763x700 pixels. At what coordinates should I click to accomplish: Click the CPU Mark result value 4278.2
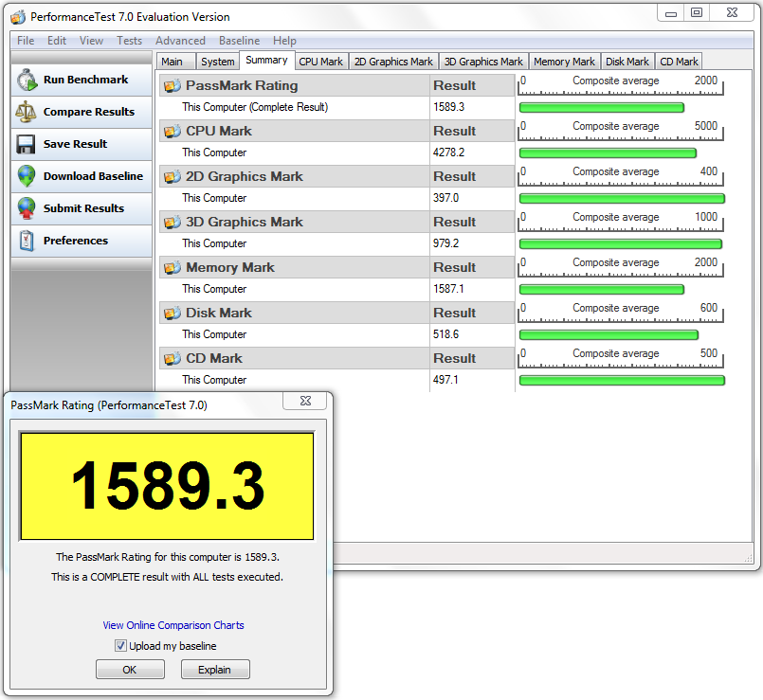pos(448,153)
